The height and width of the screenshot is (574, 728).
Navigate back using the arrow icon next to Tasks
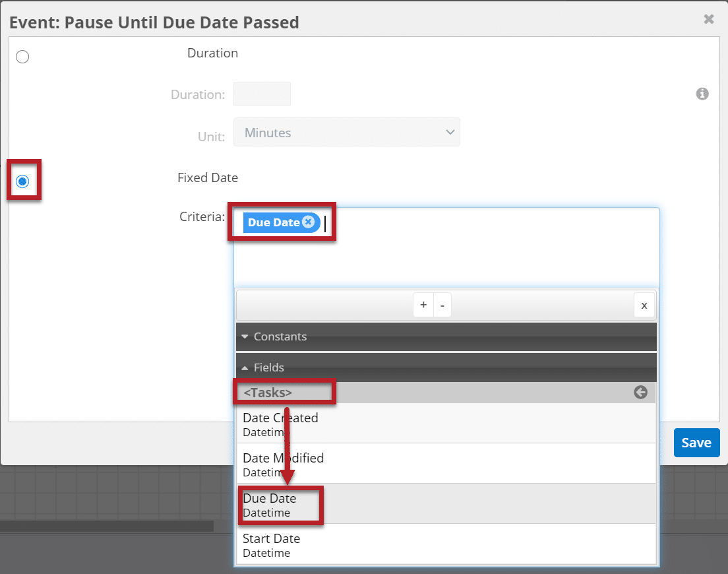coord(640,392)
